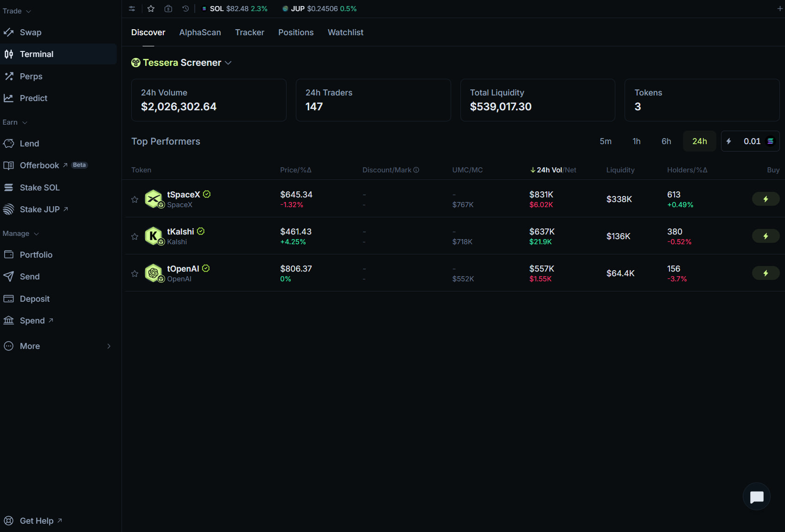
Task: Open the Watchlist tab
Action: coord(345,32)
